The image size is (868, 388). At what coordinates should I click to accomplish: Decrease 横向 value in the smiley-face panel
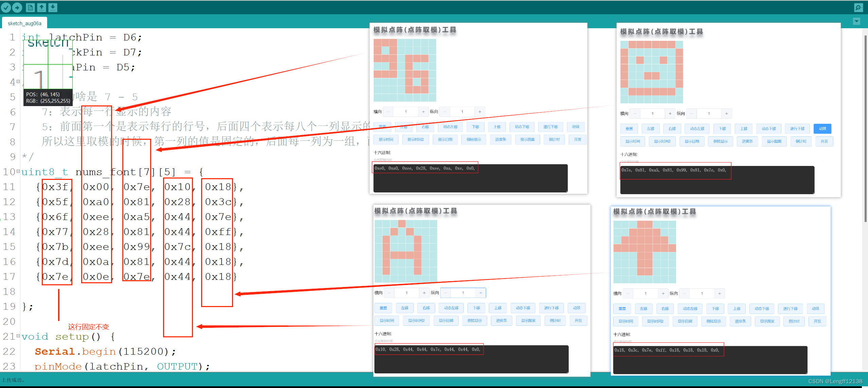point(635,114)
